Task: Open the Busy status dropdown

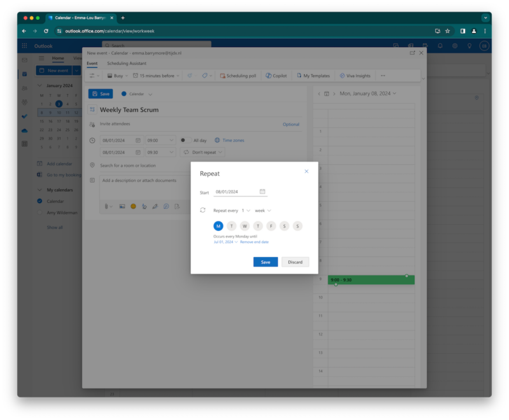Action: click(x=118, y=76)
